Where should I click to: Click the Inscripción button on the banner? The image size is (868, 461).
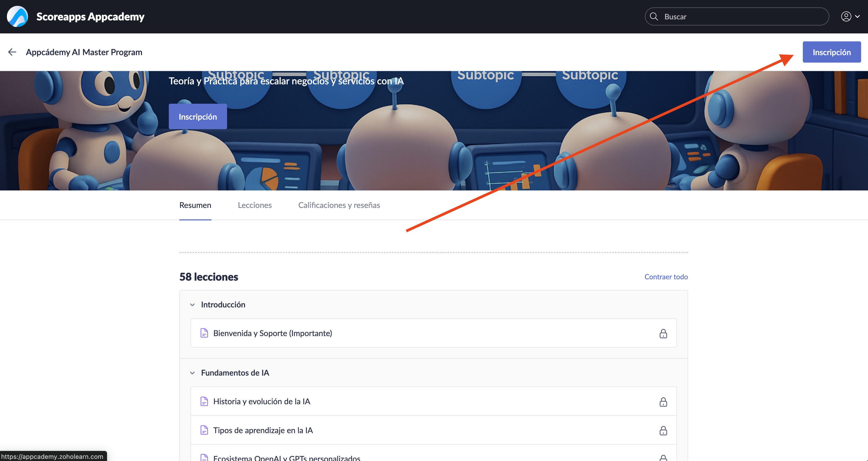(198, 117)
